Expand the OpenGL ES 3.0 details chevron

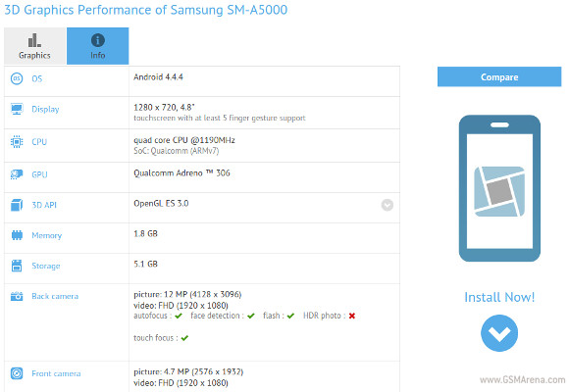coord(388,205)
